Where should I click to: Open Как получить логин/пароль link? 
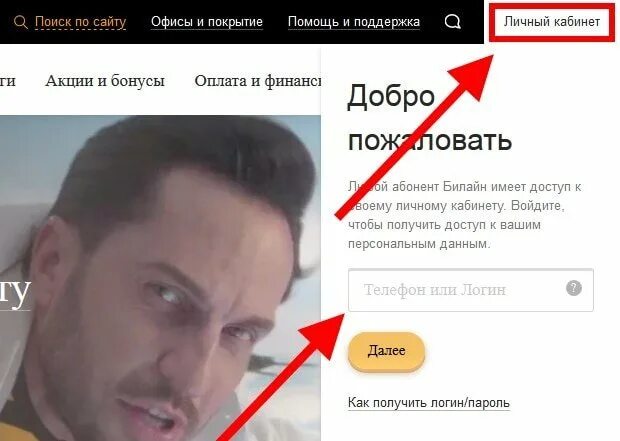[429, 403]
